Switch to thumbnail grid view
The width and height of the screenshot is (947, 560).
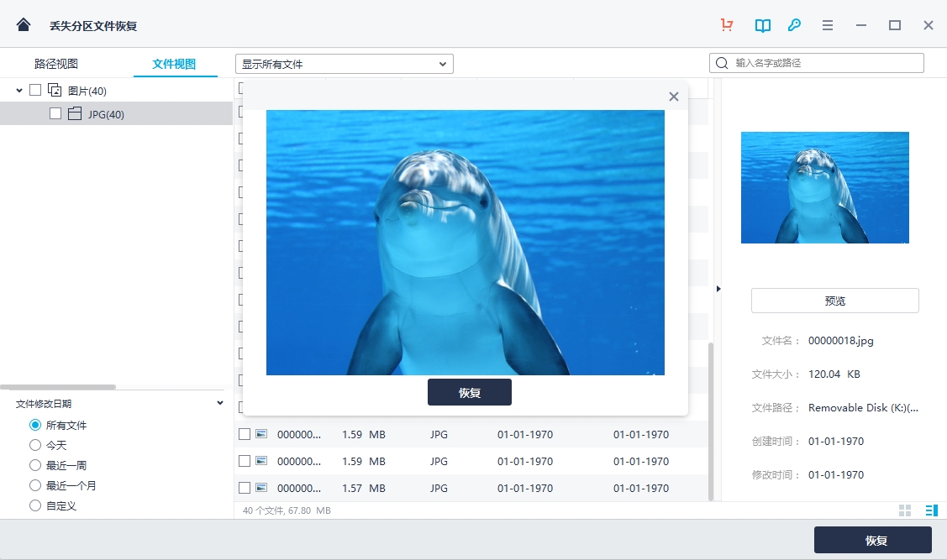point(905,510)
